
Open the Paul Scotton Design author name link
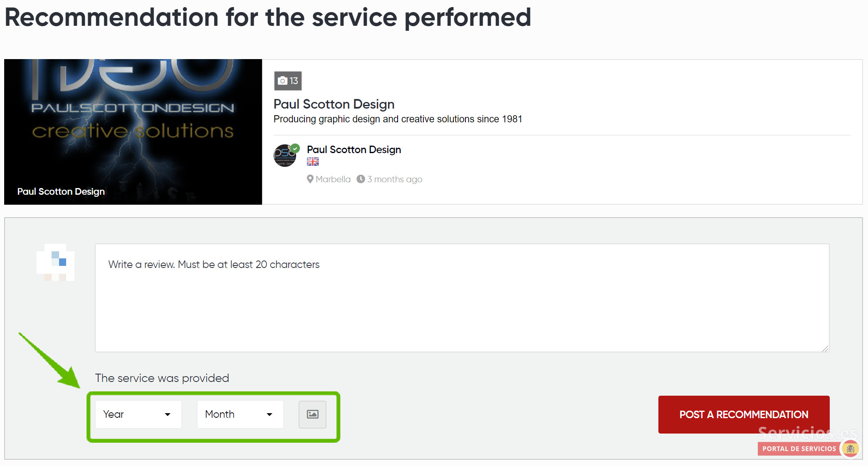click(x=354, y=150)
